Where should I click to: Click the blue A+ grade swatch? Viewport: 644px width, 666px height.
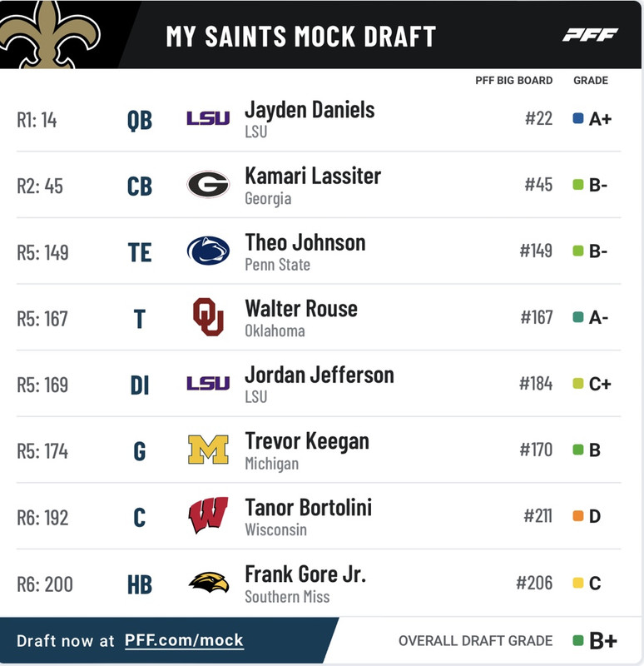[577, 118]
